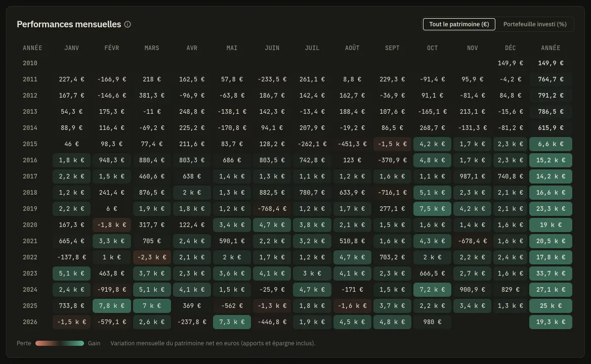Click the "-233,5 €" cell for June 2011
This screenshot has width=591, height=364.
(272, 79)
